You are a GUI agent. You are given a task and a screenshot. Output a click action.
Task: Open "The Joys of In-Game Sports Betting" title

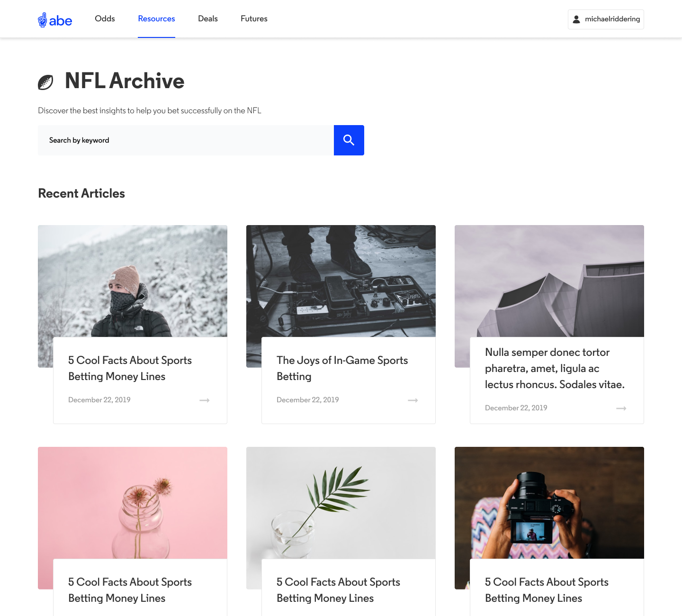(x=342, y=368)
